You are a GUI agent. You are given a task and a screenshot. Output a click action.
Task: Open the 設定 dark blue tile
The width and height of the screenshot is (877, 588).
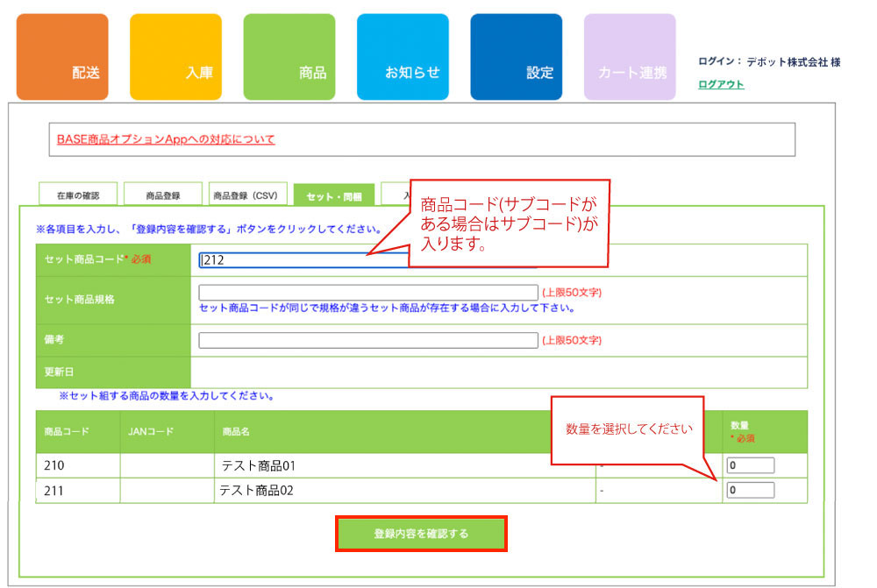click(x=516, y=57)
